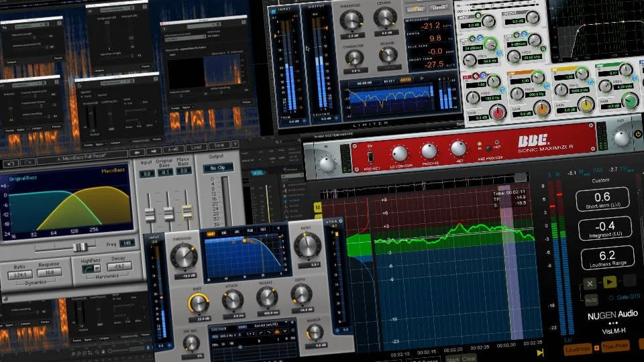Toggle the AUTO button in limiter loudness display
This screenshot has width=644, height=362.
click(405, 80)
